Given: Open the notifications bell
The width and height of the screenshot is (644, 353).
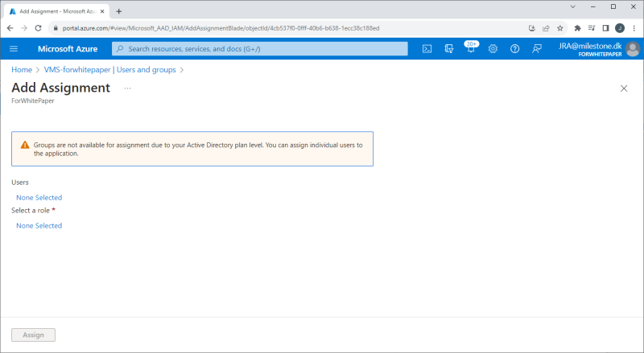Looking at the screenshot, I should coord(471,49).
